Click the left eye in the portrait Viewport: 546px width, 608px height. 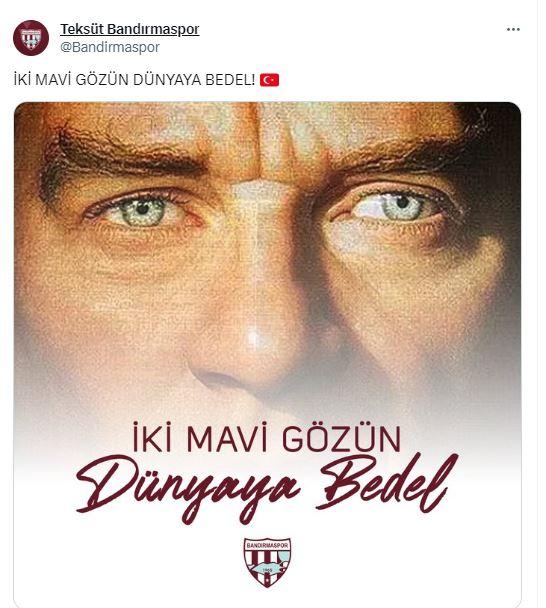point(143,209)
